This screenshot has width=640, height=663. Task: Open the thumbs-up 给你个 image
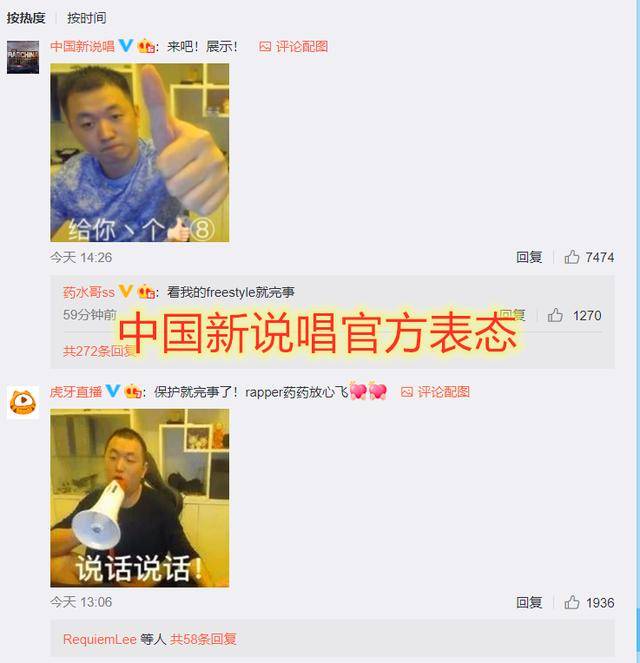[x=139, y=153]
